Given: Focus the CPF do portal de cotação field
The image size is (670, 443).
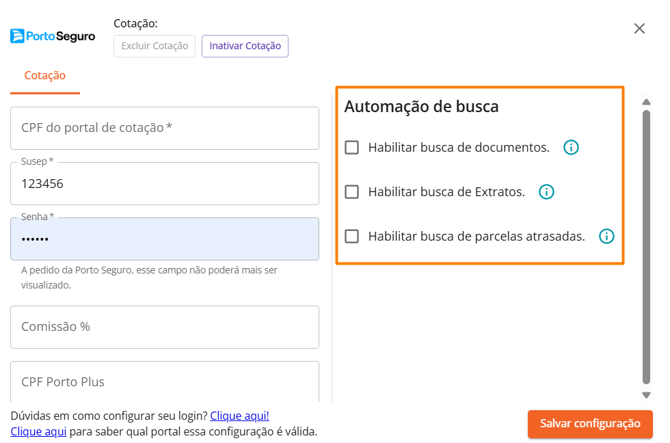Looking at the screenshot, I should (165, 128).
